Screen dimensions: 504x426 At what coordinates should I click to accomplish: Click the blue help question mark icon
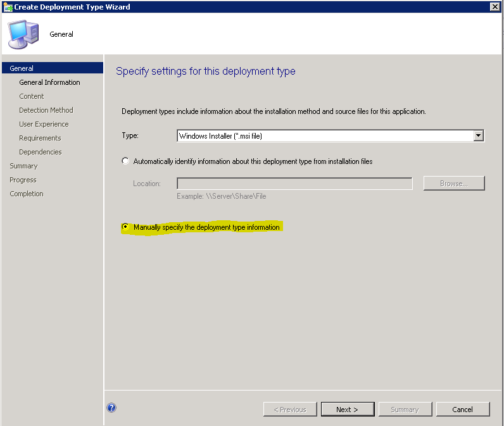(x=111, y=408)
